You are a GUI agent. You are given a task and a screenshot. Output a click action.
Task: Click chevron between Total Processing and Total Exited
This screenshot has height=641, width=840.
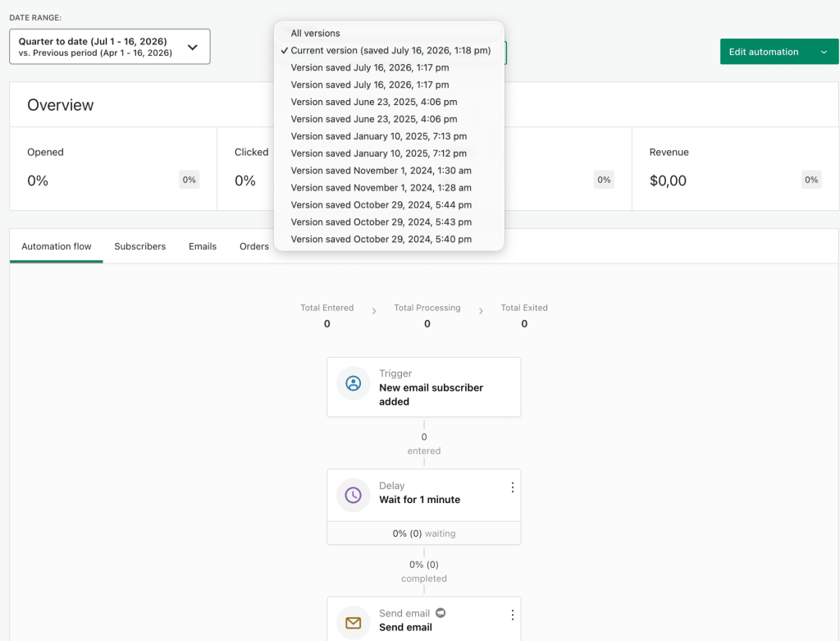coord(481,311)
